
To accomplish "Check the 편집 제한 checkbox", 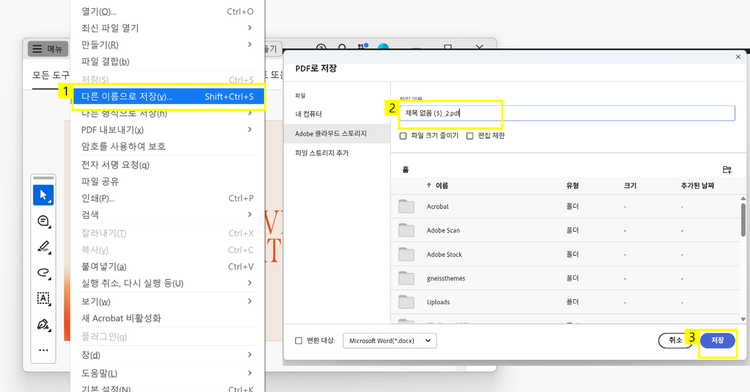I will tap(470, 136).
